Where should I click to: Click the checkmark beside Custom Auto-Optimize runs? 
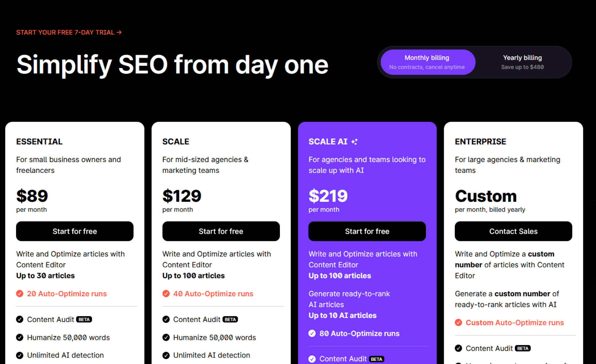click(458, 323)
